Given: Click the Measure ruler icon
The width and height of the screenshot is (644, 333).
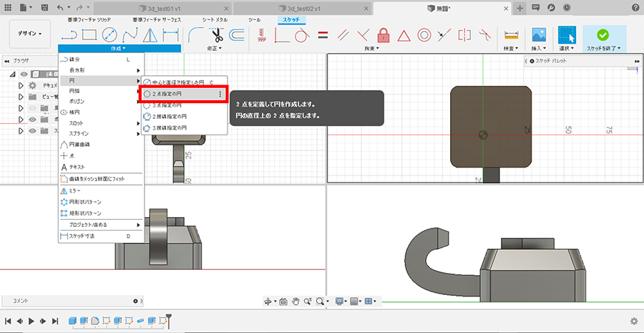Looking at the screenshot, I should click(511, 34).
